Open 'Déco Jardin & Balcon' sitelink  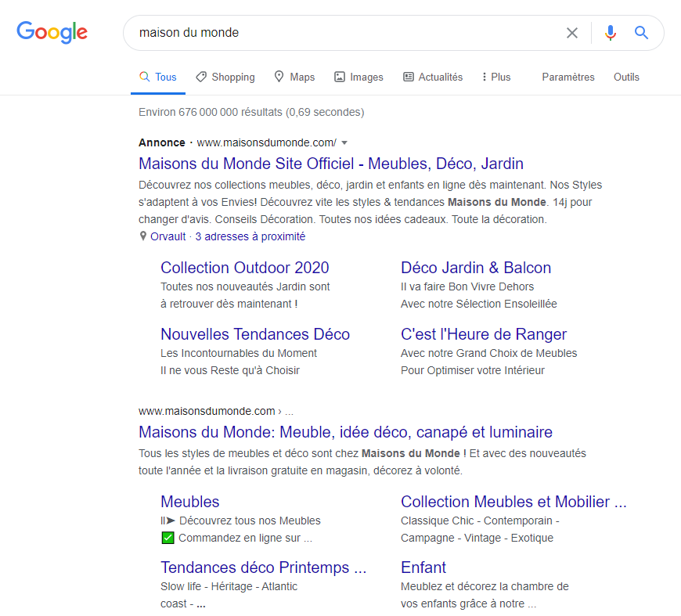coord(476,268)
